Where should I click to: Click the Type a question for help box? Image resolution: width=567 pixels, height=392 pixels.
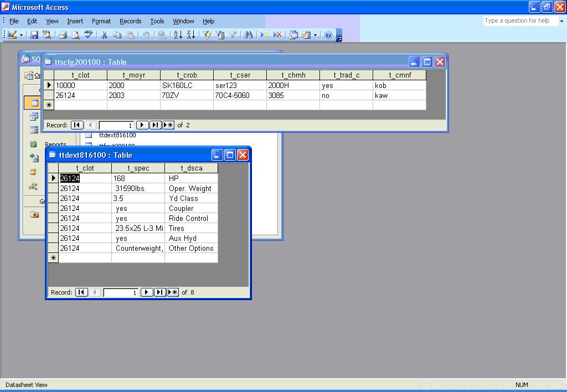tap(520, 21)
